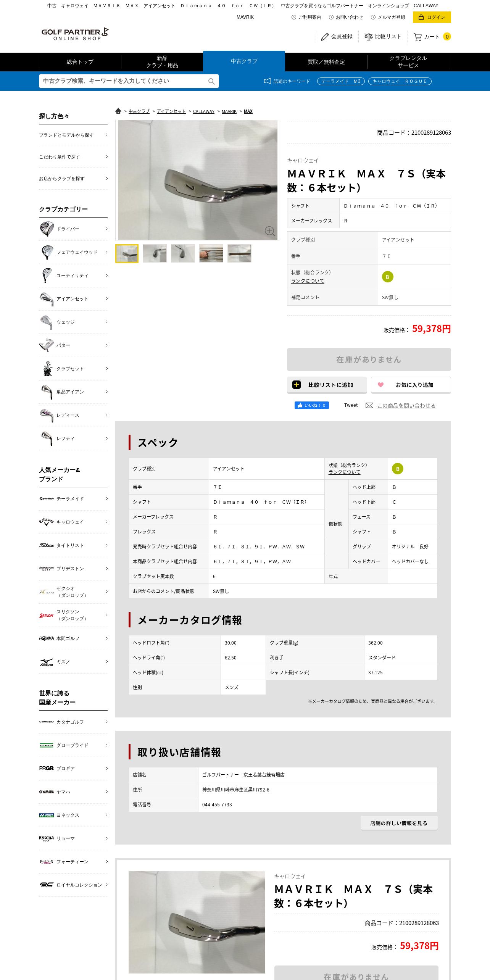The width and height of the screenshot is (490, 980).
Task: Click the shopping cart icon
Action: (417, 37)
